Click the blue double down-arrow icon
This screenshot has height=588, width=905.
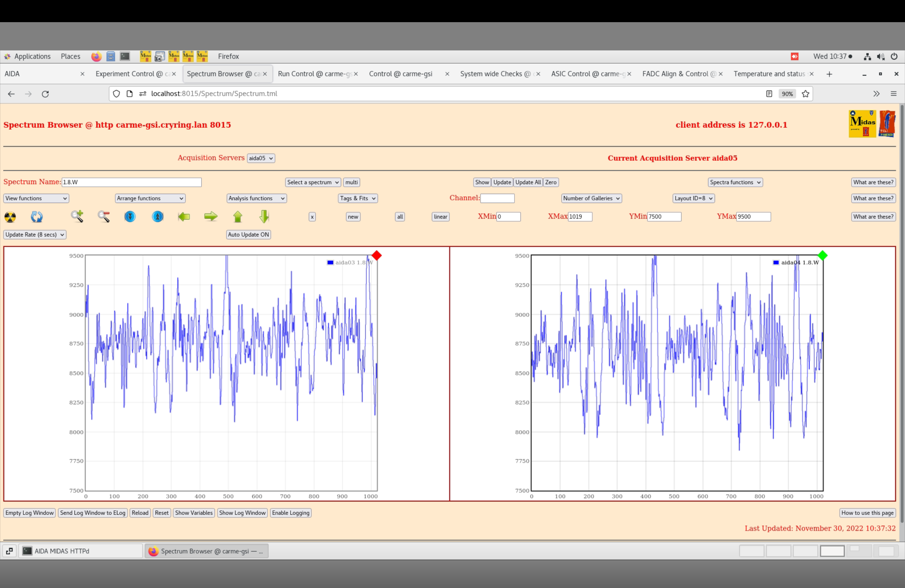click(x=130, y=216)
